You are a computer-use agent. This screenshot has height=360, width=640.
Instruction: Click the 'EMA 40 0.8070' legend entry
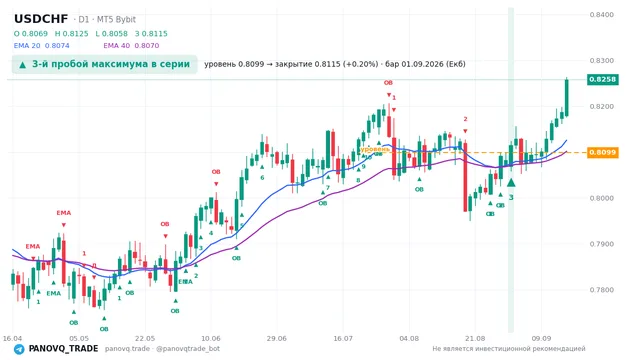pos(131,46)
